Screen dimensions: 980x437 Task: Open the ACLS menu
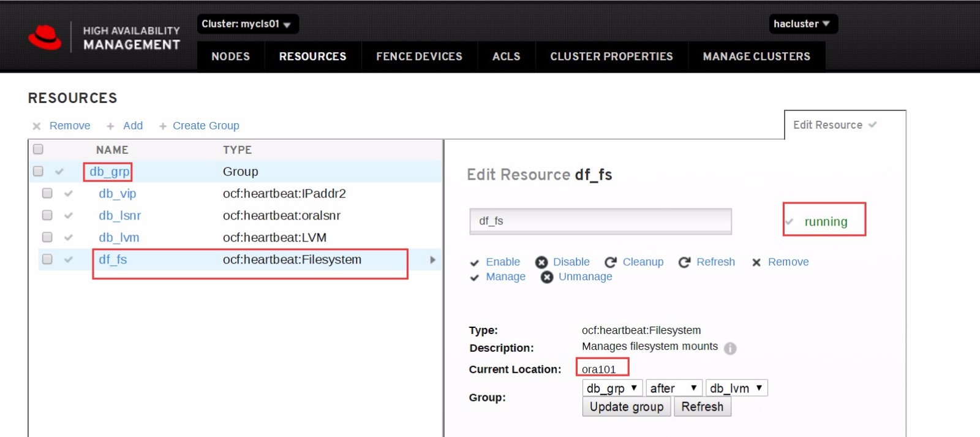(x=507, y=56)
